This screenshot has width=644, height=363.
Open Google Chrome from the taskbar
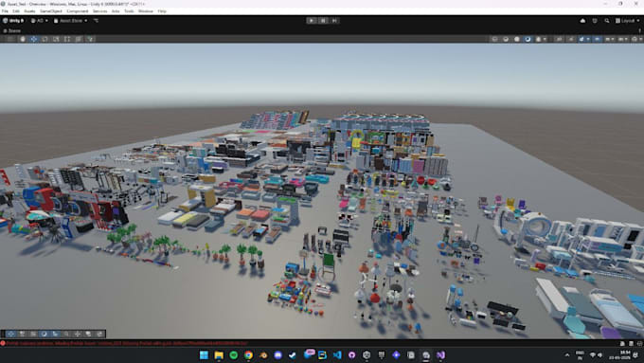[248, 354]
